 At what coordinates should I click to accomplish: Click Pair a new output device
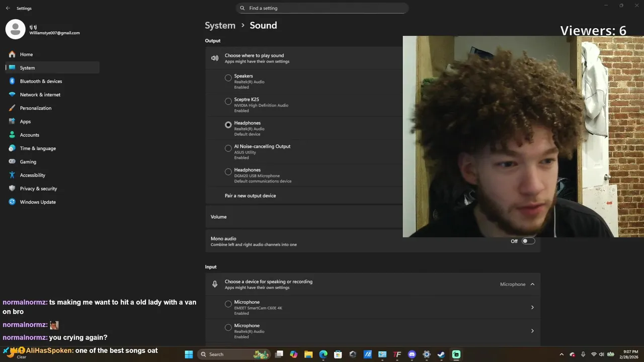250,196
